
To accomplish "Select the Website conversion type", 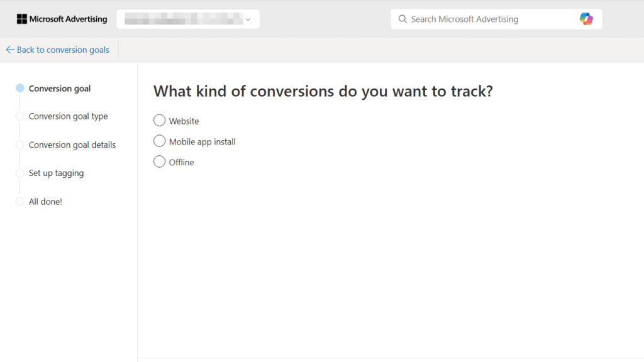I will click(159, 120).
